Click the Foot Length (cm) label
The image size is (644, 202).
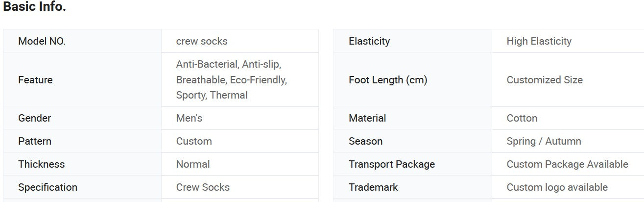click(388, 80)
